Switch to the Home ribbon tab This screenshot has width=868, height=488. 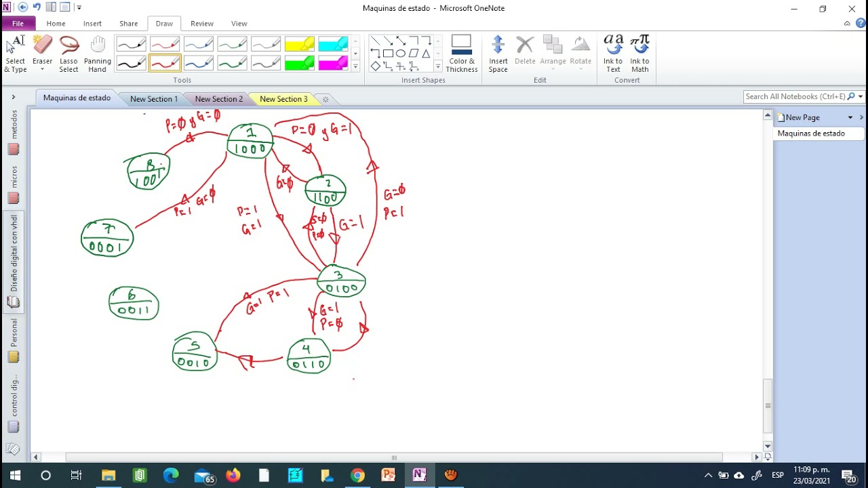point(56,23)
